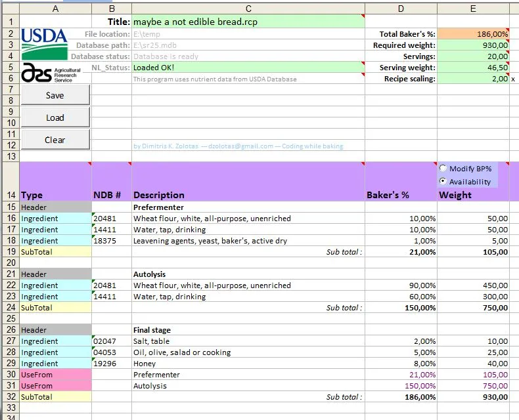Select the Honey description cell
Screen dimensions: 519x420
pos(248,364)
